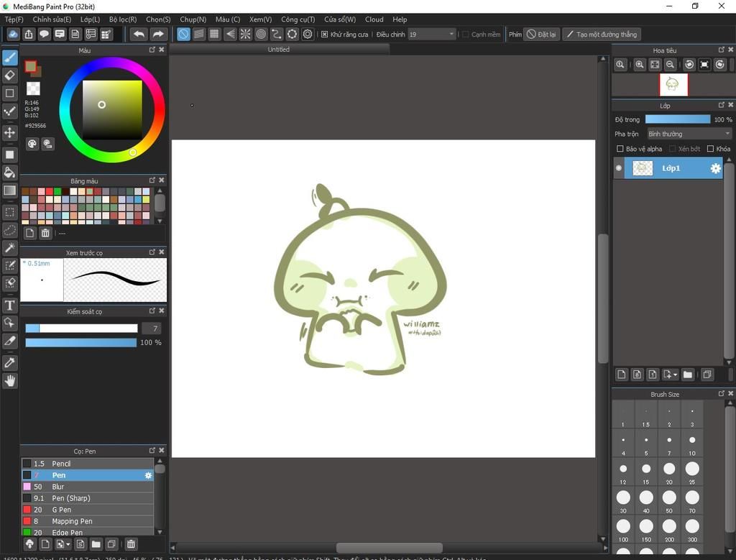Select the Eraser tool
This screenshot has width=736, height=560.
click(10, 75)
